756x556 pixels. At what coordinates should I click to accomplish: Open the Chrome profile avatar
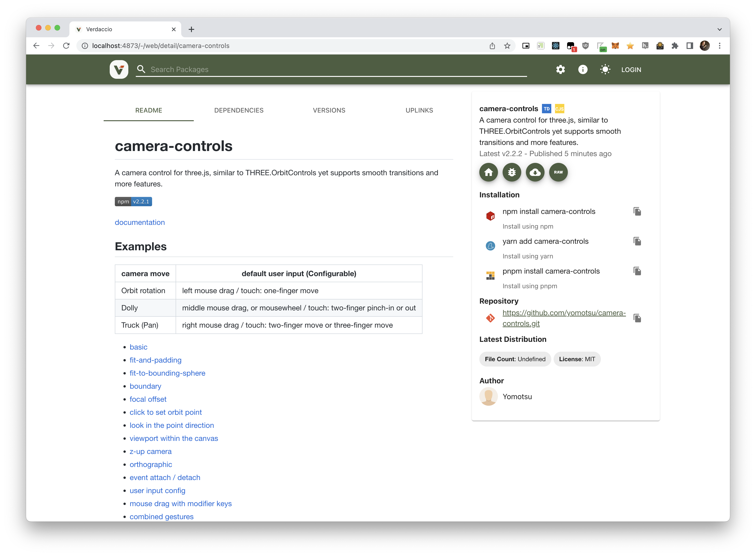[705, 46]
